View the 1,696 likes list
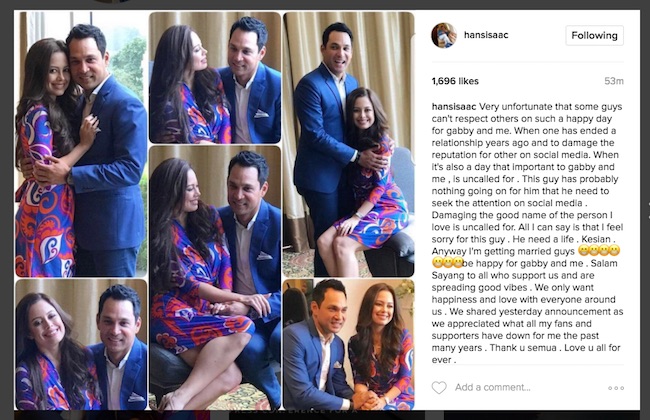Image resolution: width=650 pixels, height=420 pixels. (455, 81)
